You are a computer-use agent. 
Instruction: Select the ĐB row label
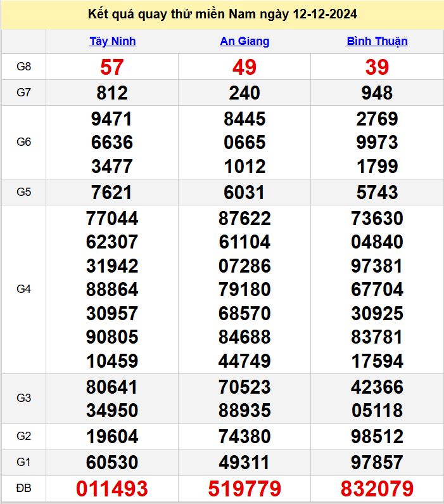point(24,488)
